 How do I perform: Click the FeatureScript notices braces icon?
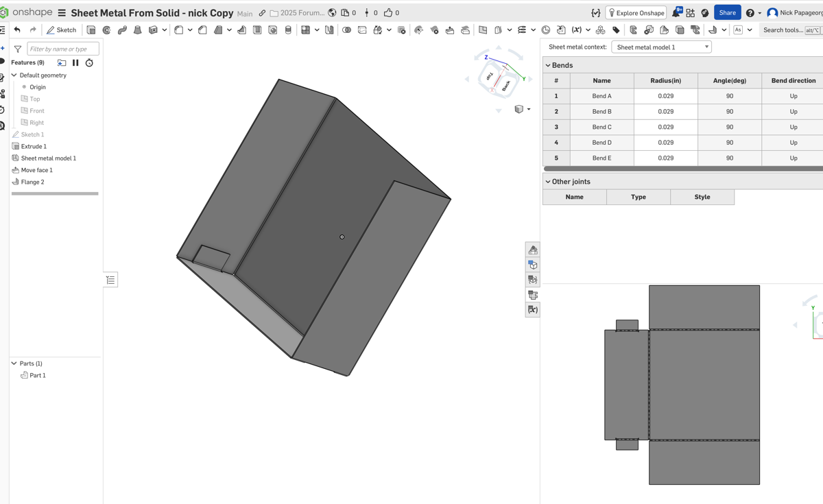point(595,13)
